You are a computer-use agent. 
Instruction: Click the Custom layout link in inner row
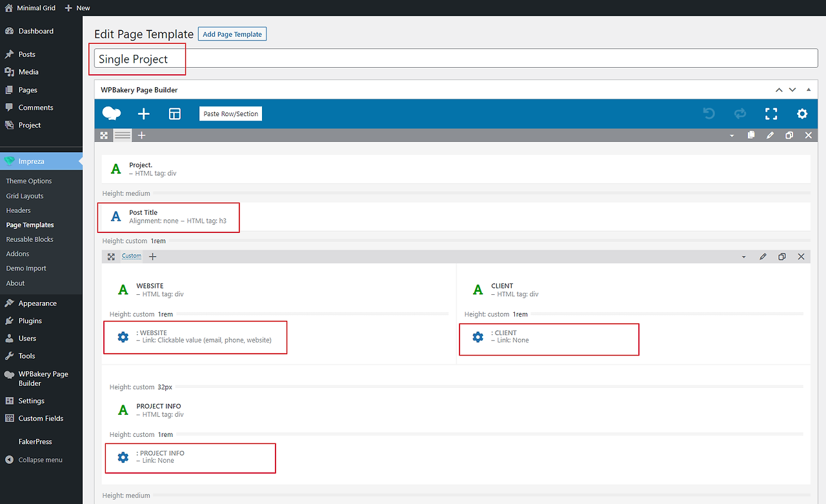[x=132, y=256]
